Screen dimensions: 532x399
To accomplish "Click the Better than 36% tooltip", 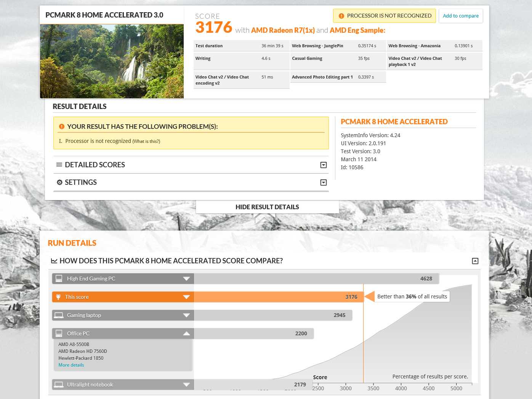I will click(412, 296).
